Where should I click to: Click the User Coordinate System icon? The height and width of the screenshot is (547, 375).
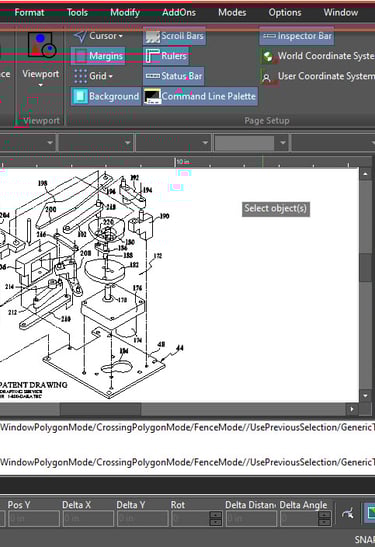click(267, 77)
